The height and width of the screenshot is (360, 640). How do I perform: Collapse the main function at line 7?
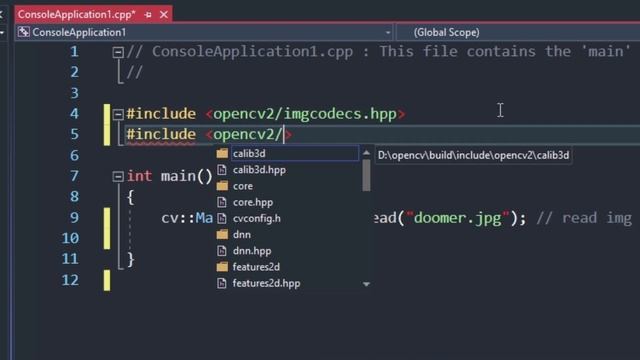(x=118, y=176)
